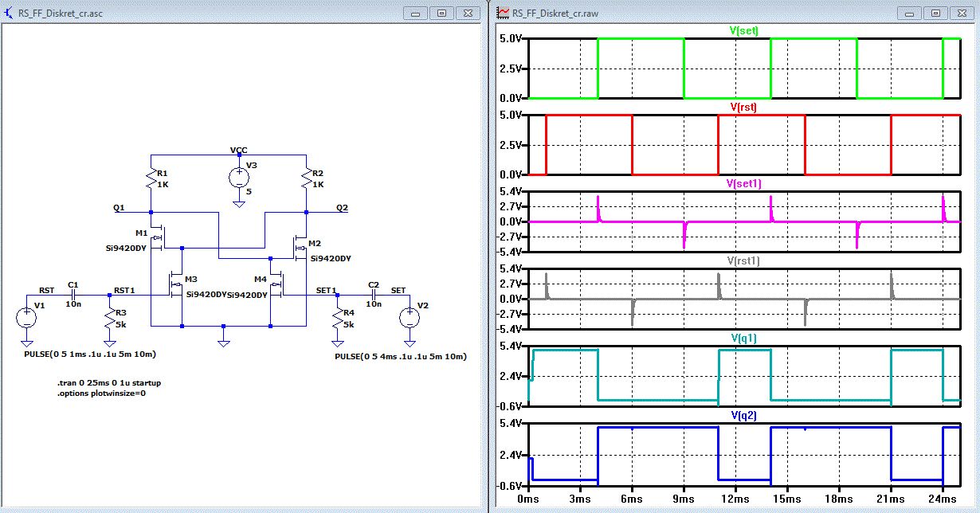Click the waveform window's title bar icon
980x513 pixels.
coord(503,13)
